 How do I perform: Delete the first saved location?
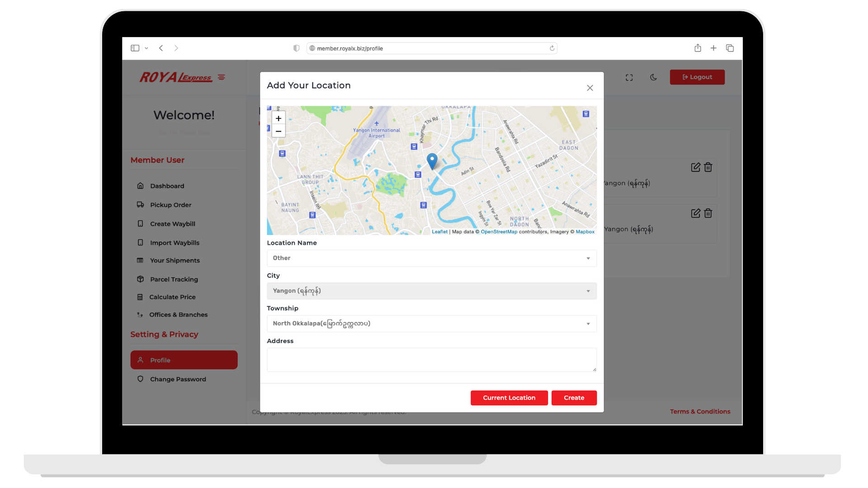pos(708,167)
